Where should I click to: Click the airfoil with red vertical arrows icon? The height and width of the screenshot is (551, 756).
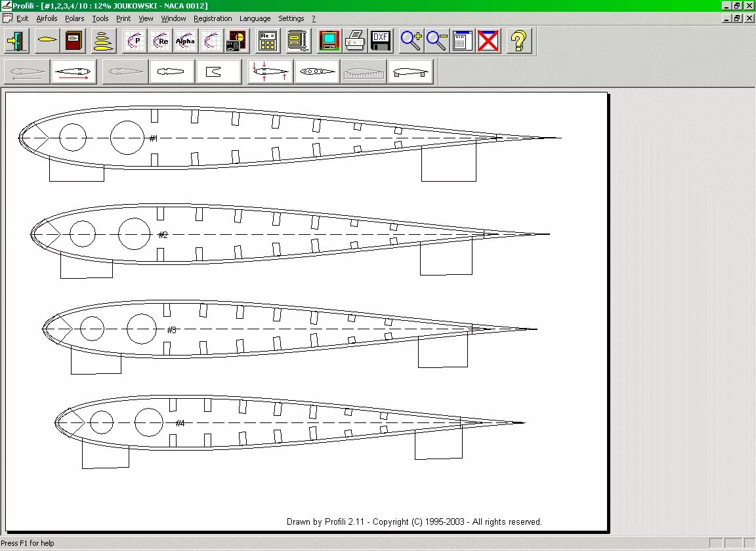pyautogui.click(x=270, y=72)
